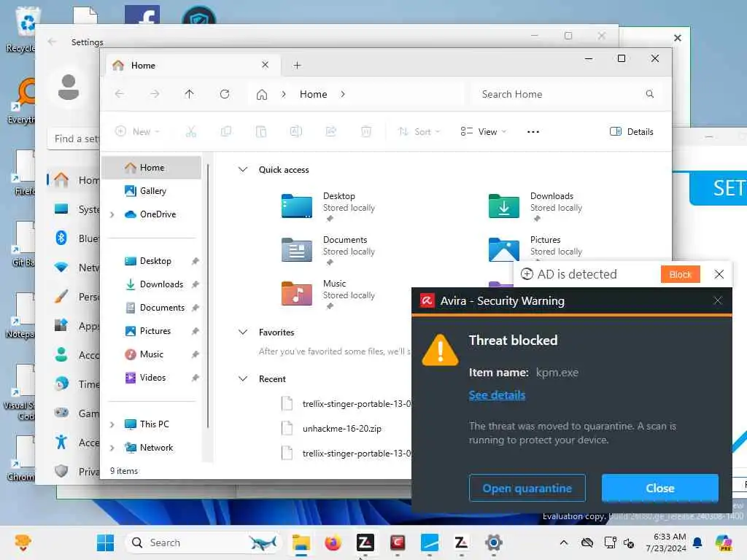The height and width of the screenshot is (560, 747).
Task: Collapse the Recent section
Action: pyautogui.click(x=243, y=378)
